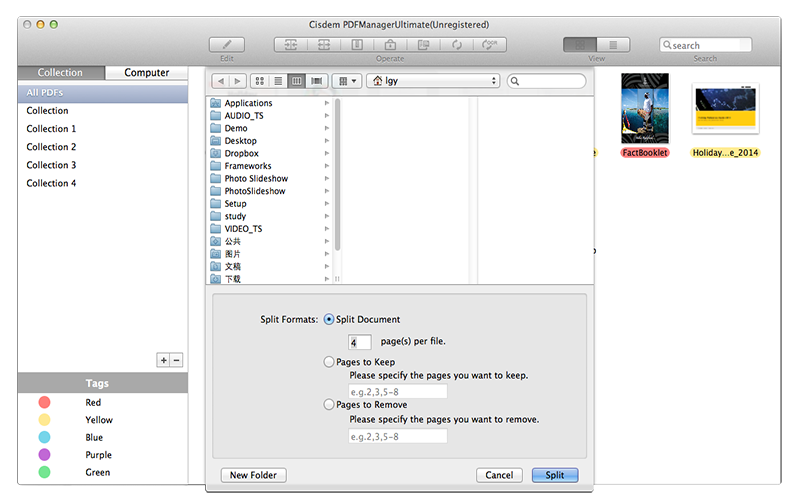Click the Extract pages icon in Operate group

point(423,45)
